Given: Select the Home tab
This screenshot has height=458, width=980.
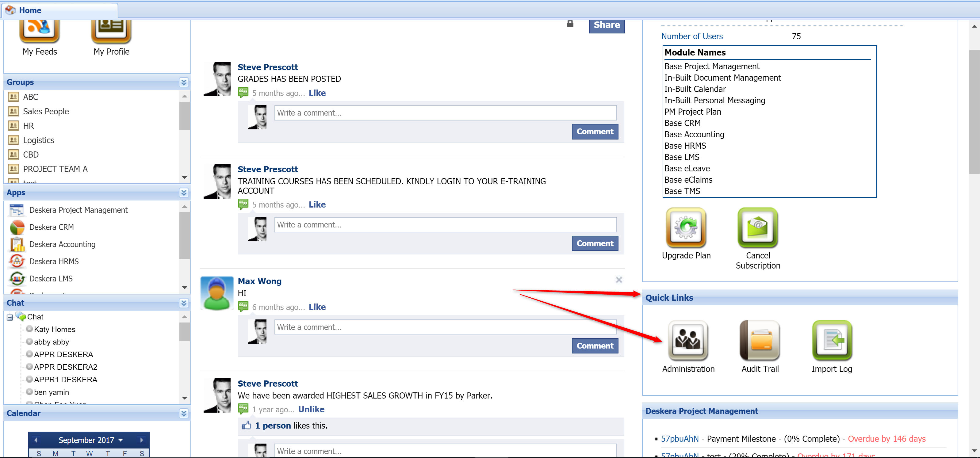Looking at the screenshot, I should (30, 10).
